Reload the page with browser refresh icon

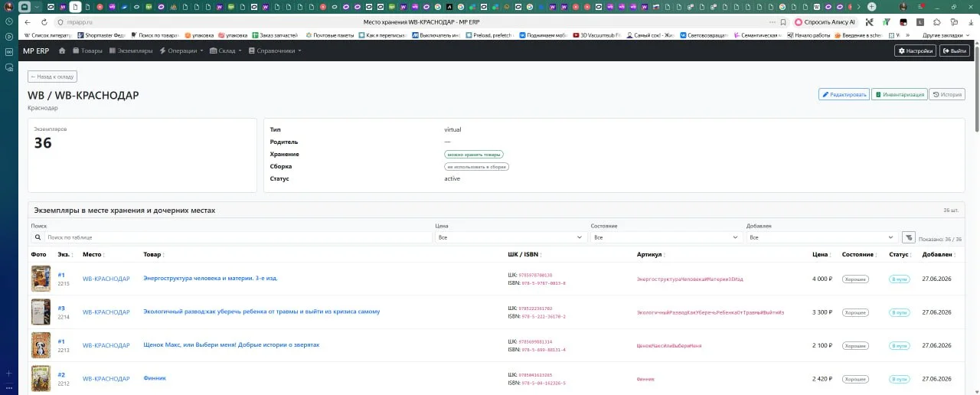point(44,22)
